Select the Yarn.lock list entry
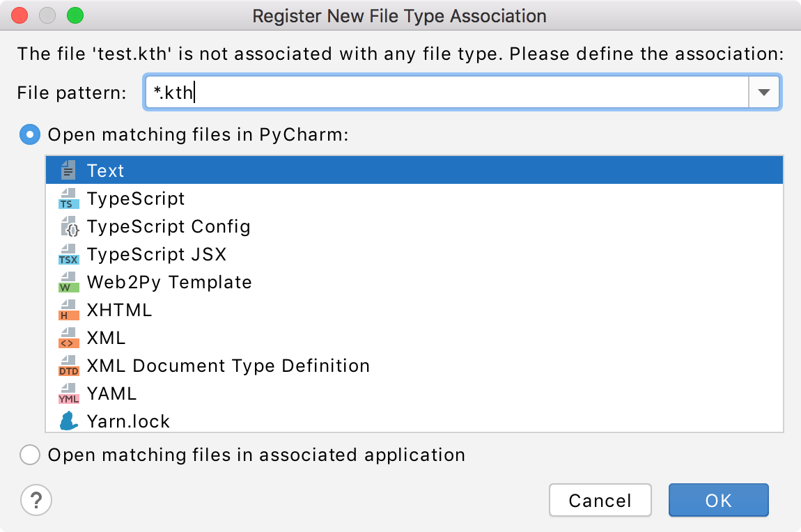 click(x=127, y=421)
